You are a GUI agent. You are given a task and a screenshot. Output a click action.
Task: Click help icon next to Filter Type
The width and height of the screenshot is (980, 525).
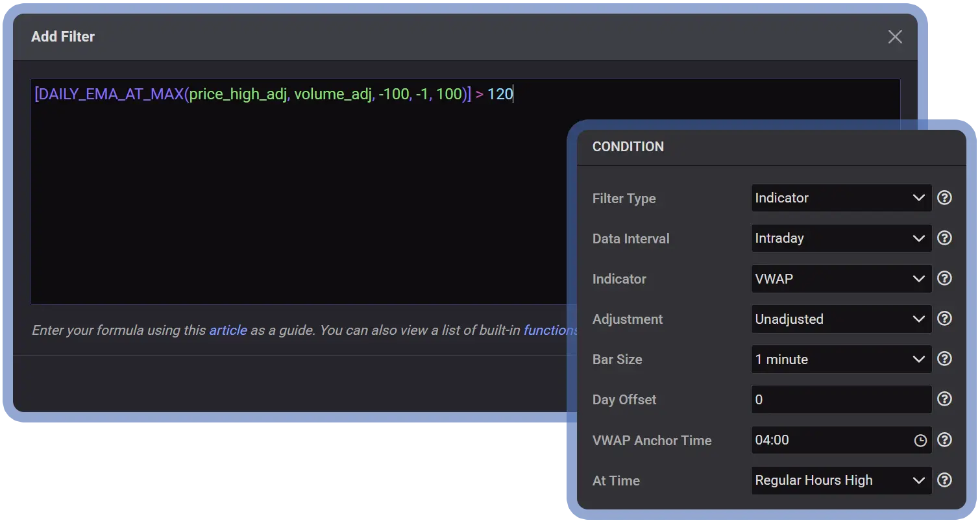click(945, 198)
